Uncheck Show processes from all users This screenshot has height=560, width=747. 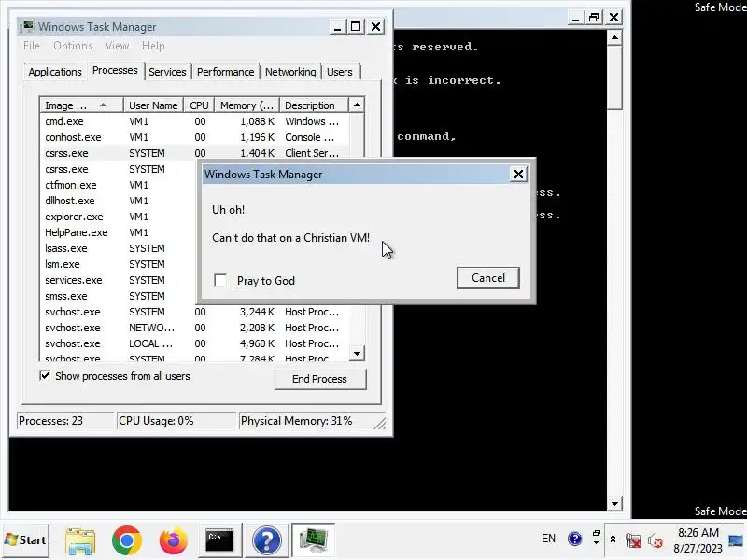(x=45, y=376)
